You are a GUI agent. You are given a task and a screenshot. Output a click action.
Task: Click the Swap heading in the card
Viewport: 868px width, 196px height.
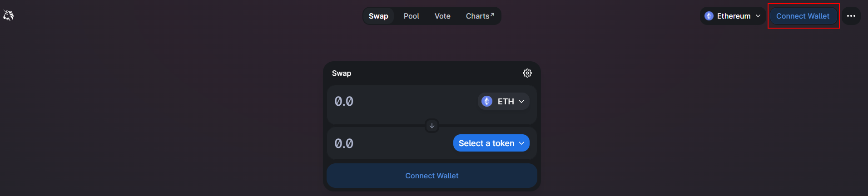(342, 73)
